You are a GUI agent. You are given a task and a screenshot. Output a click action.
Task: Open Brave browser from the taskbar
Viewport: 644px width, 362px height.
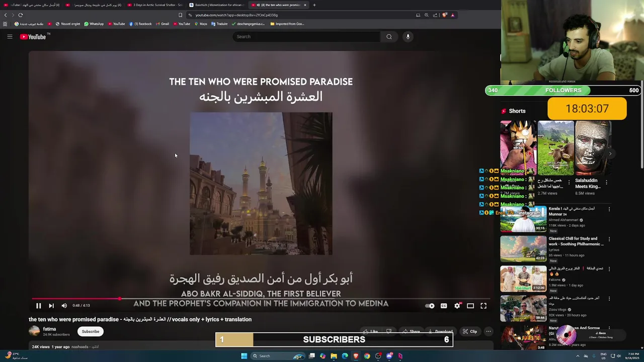point(356,356)
